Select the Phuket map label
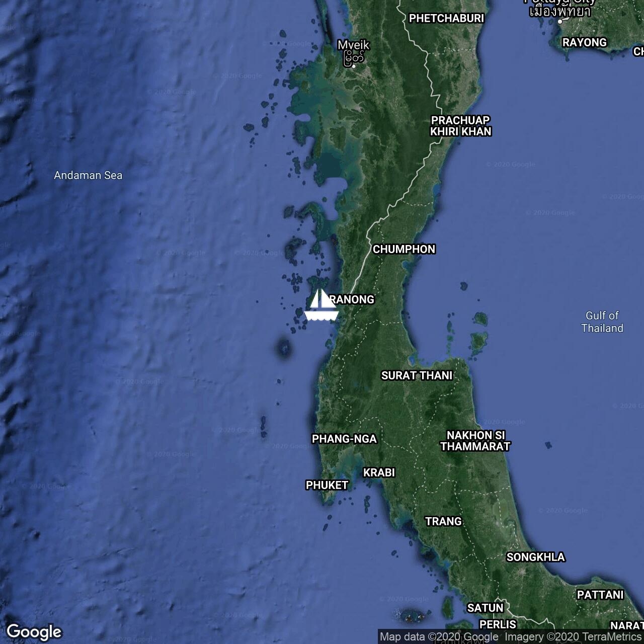This screenshot has height=644, width=644. 327,485
